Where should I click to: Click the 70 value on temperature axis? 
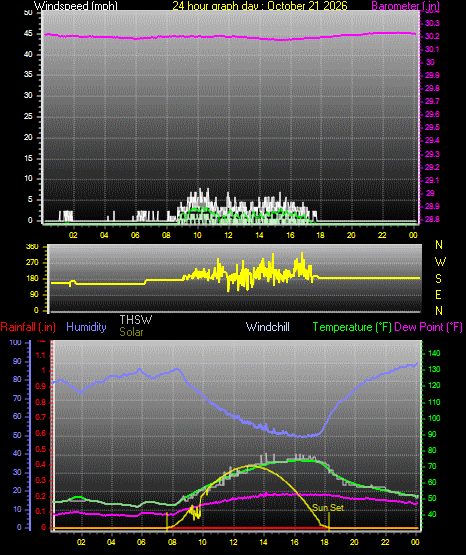tap(432, 467)
